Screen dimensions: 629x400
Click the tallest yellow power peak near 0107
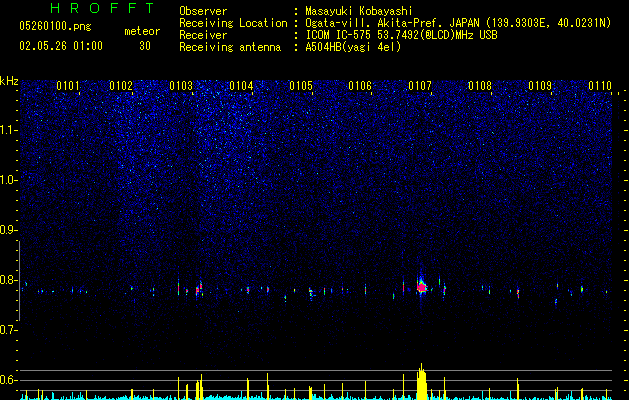pyautogui.click(x=421, y=381)
